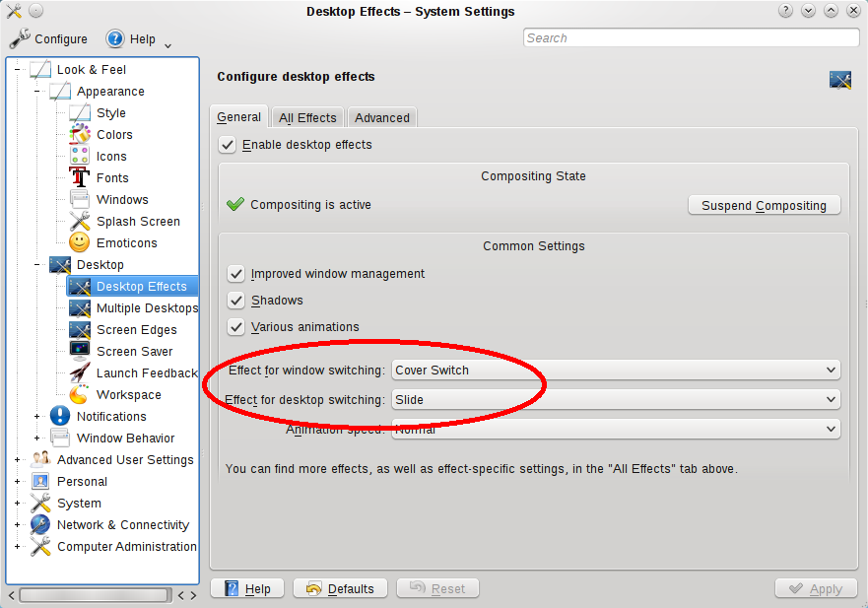This screenshot has height=608, width=868.
Task: Click the smiley Emoticons icon
Action: point(80,242)
